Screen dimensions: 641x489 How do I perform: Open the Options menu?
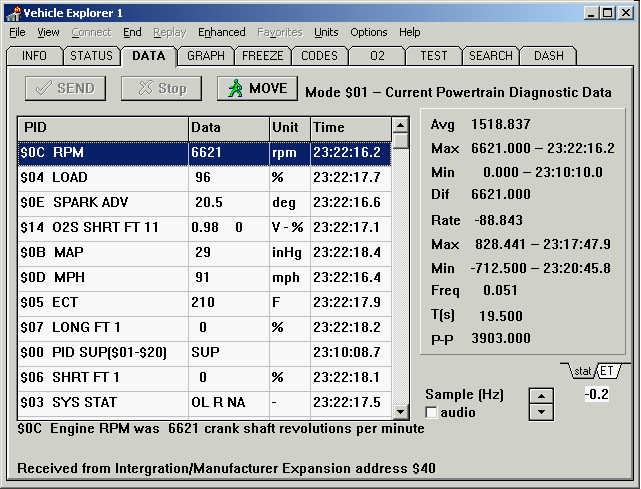pyautogui.click(x=369, y=32)
